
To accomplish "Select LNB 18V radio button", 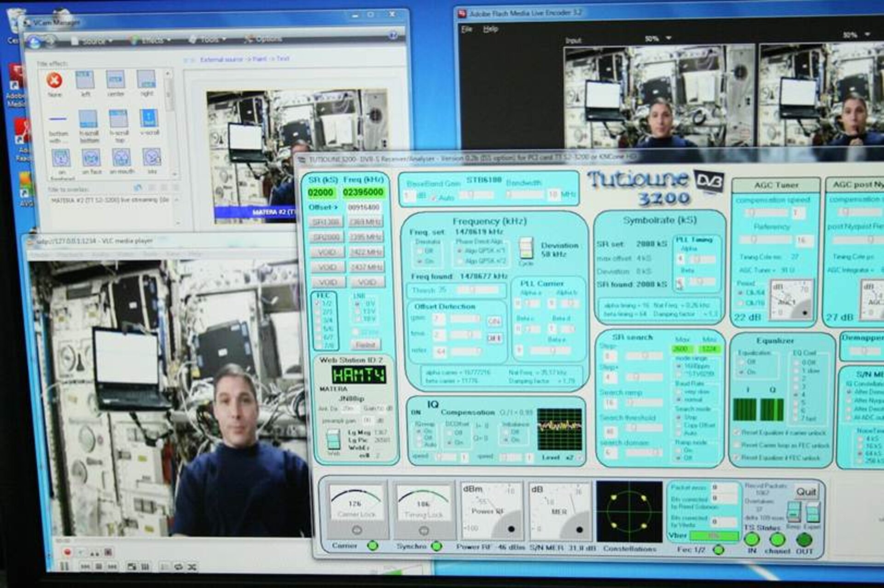I will [x=357, y=319].
